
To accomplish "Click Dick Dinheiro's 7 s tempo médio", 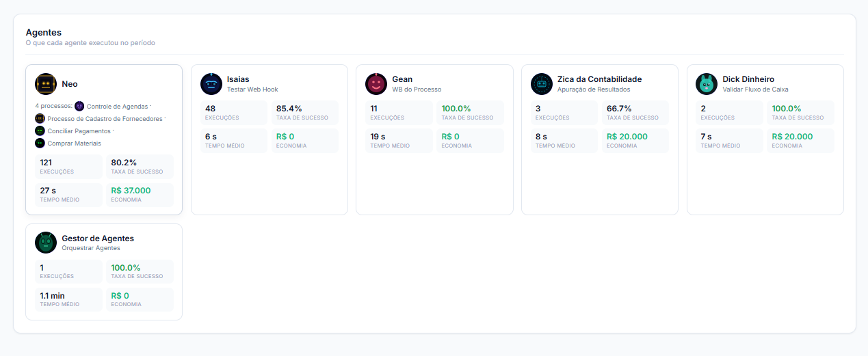I will [x=706, y=137].
